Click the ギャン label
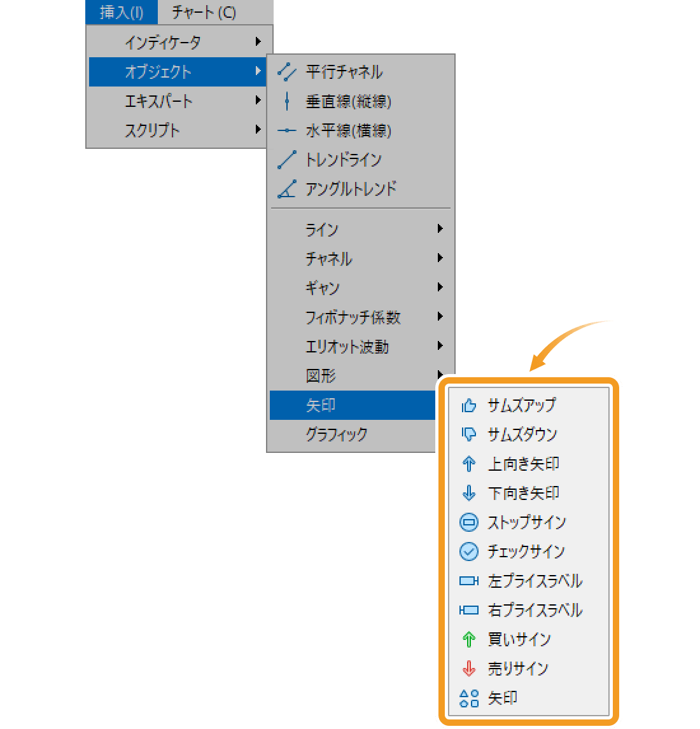 point(323,288)
